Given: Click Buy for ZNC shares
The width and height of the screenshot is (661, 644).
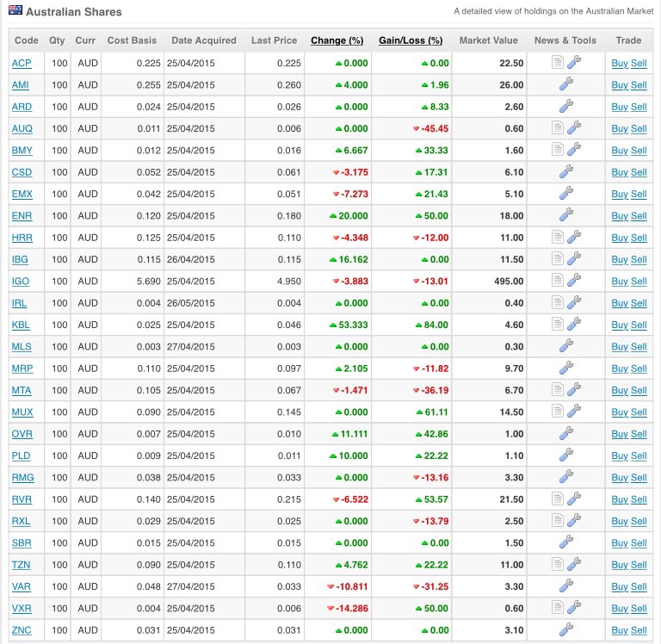Looking at the screenshot, I should click(620, 630).
